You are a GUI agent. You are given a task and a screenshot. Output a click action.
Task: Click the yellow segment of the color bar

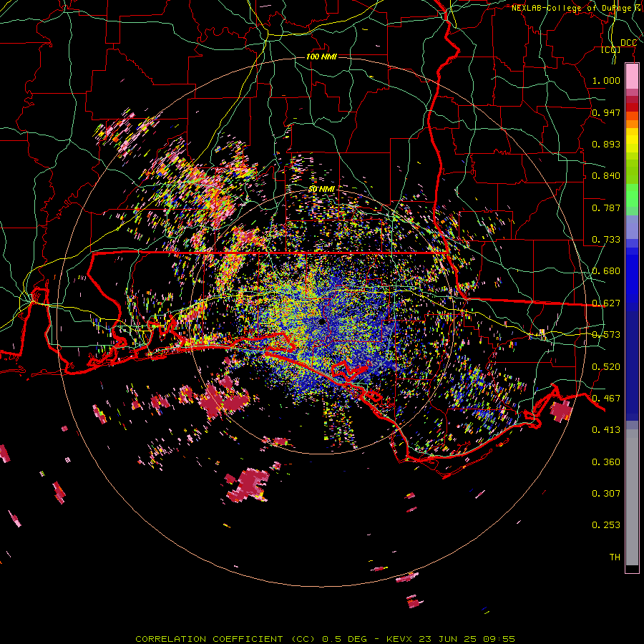pyautogui.click(x=632, y=142)
